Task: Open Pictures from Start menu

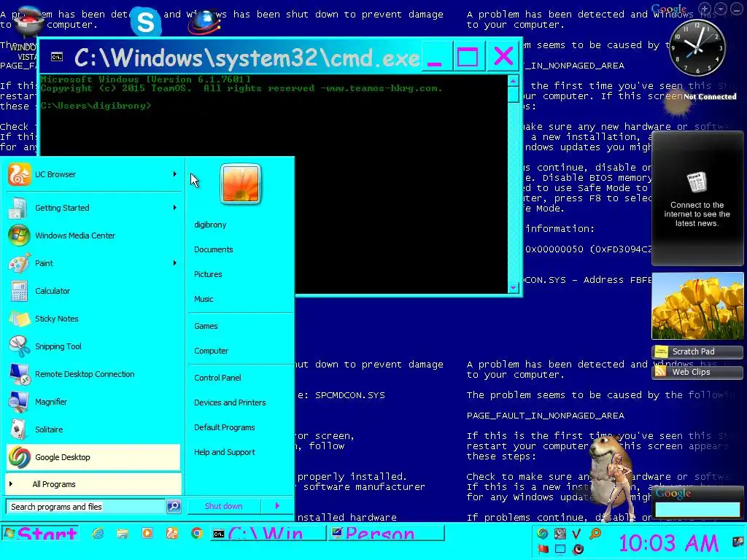Action: pos(208,274)
